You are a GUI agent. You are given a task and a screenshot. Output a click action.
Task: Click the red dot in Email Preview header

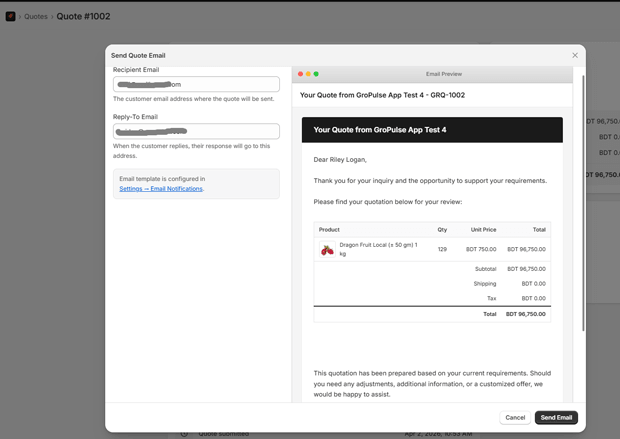click(300, 74)
